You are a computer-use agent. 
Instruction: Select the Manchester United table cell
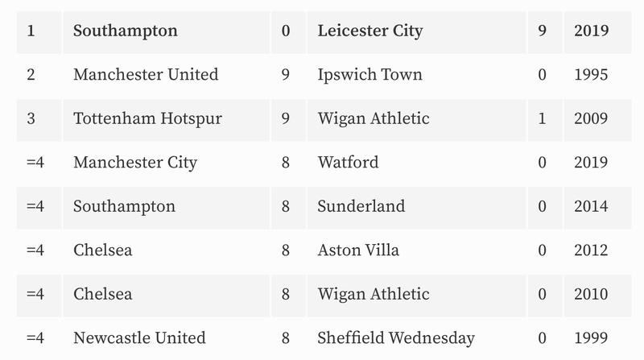pos(167,76)
